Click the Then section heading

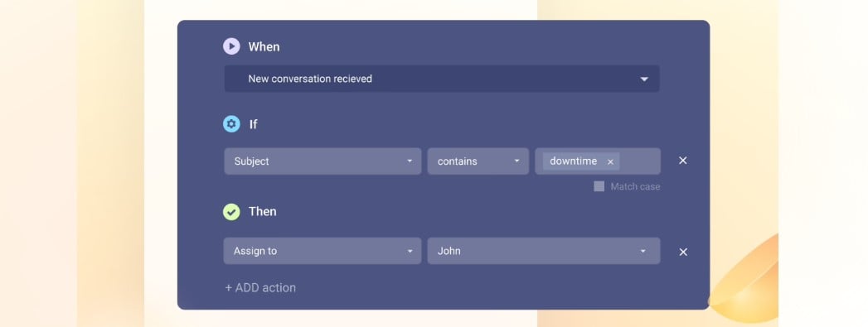[263, 212]
